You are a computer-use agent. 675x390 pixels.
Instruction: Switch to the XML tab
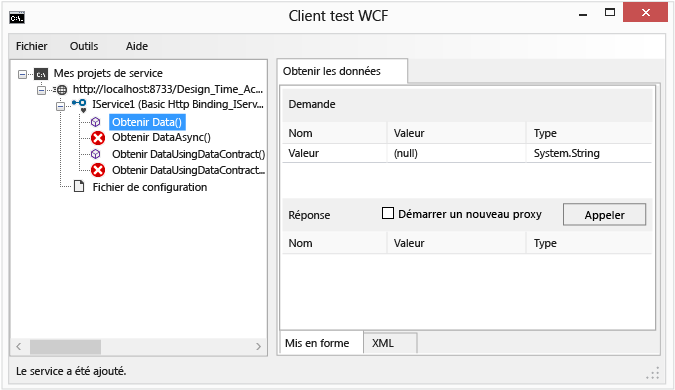click(390, 343)
